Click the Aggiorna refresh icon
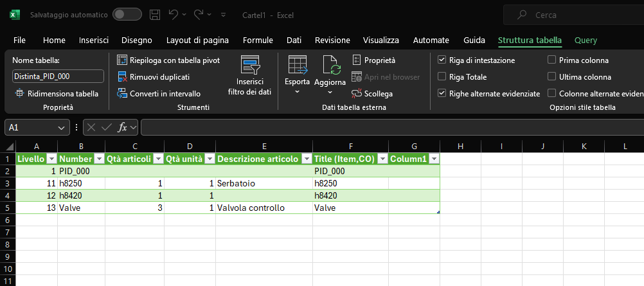Viewport: 644px width, 286px height. (330, 66)
